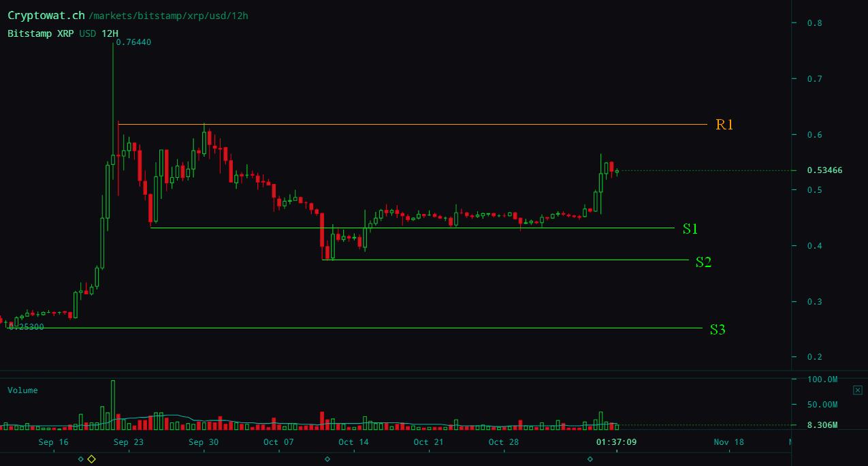Close the Volume panel with the X icon

(857, 390)
